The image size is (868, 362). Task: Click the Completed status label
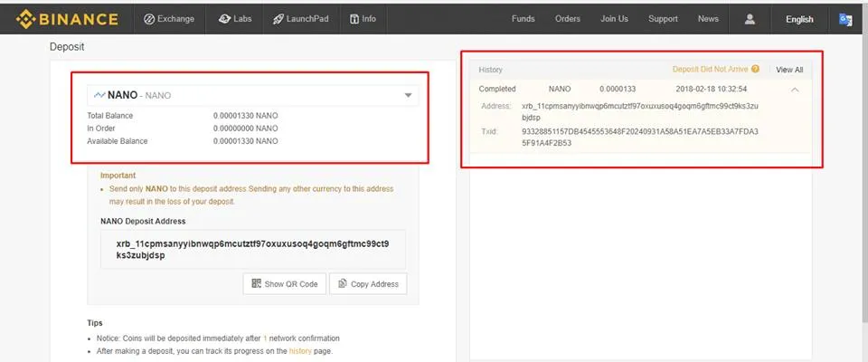(x=497, y=89)
